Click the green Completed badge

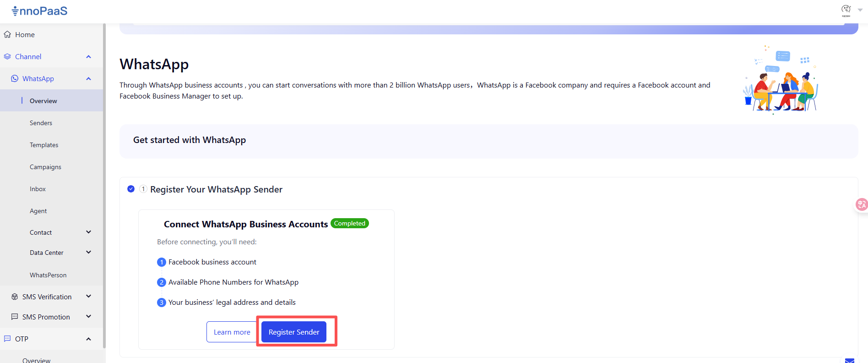coord(350,223)
